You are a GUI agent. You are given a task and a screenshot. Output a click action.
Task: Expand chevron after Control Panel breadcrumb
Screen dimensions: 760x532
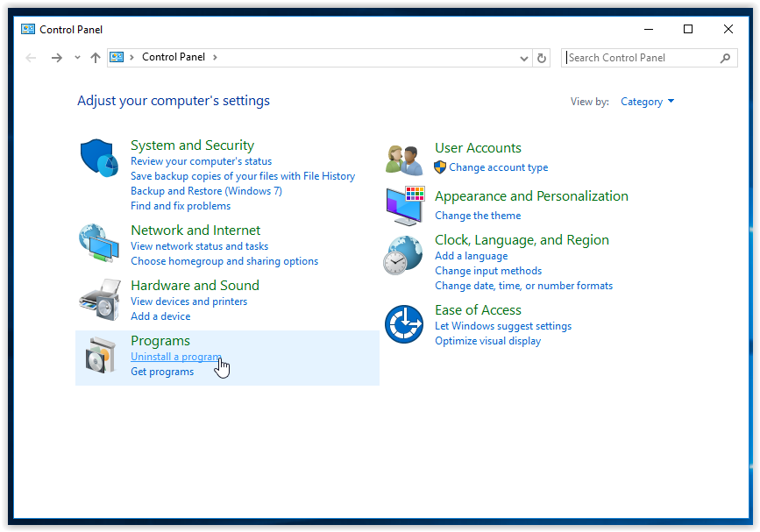point(216,57)
